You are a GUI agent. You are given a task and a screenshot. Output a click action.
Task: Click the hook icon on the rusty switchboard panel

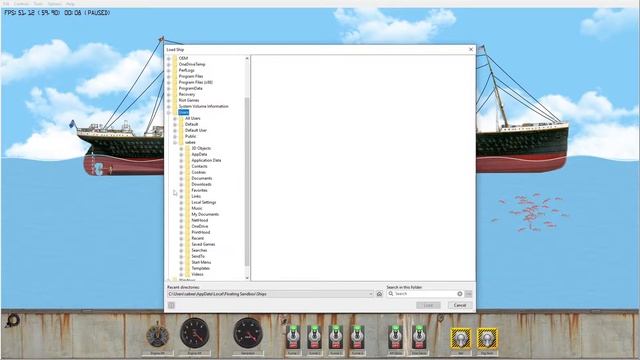[x=12, y=321]
